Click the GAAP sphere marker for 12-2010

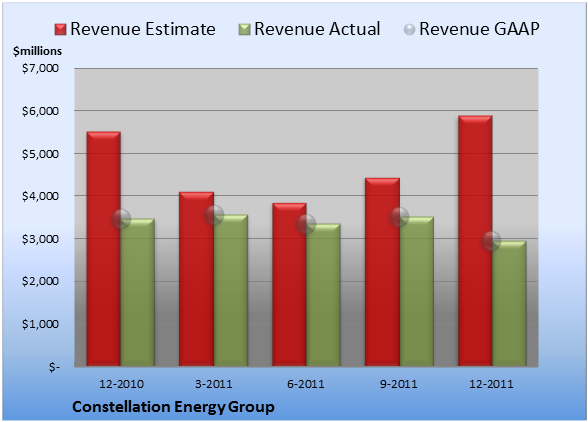(x=121, y=219)
